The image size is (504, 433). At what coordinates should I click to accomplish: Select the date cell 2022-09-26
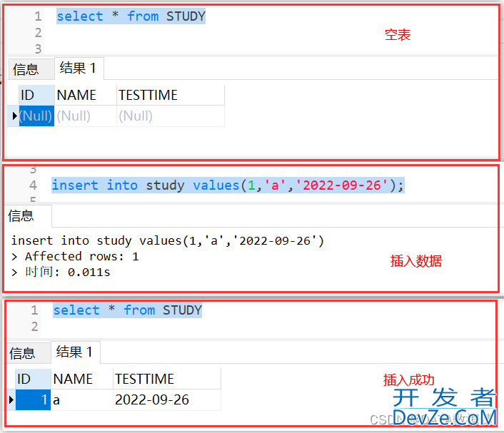coord(167,400)
